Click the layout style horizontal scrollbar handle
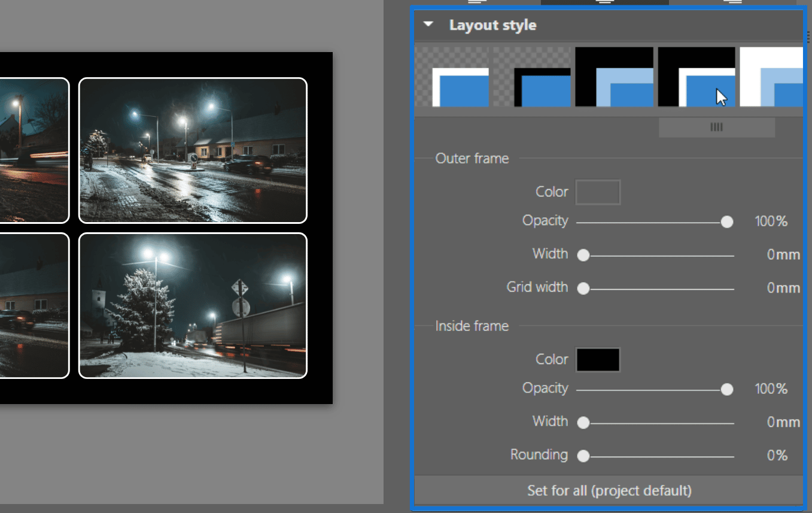 tap(717, 127)
